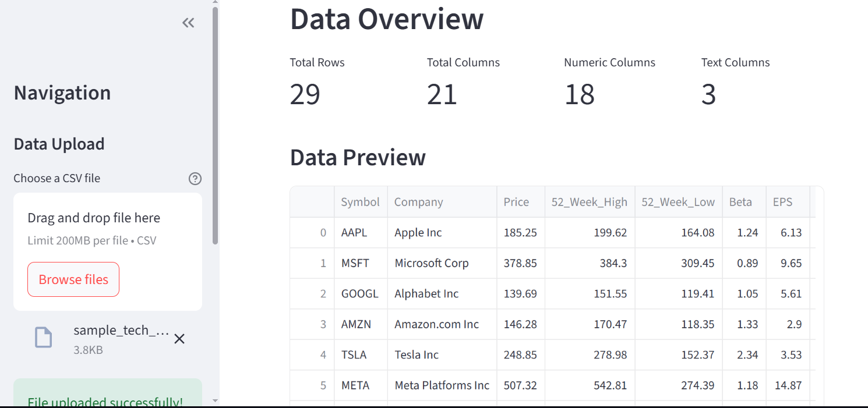Select the Tesla Inc company cell
The height and width of the screenshot is (408, 868).
[417, 355]
